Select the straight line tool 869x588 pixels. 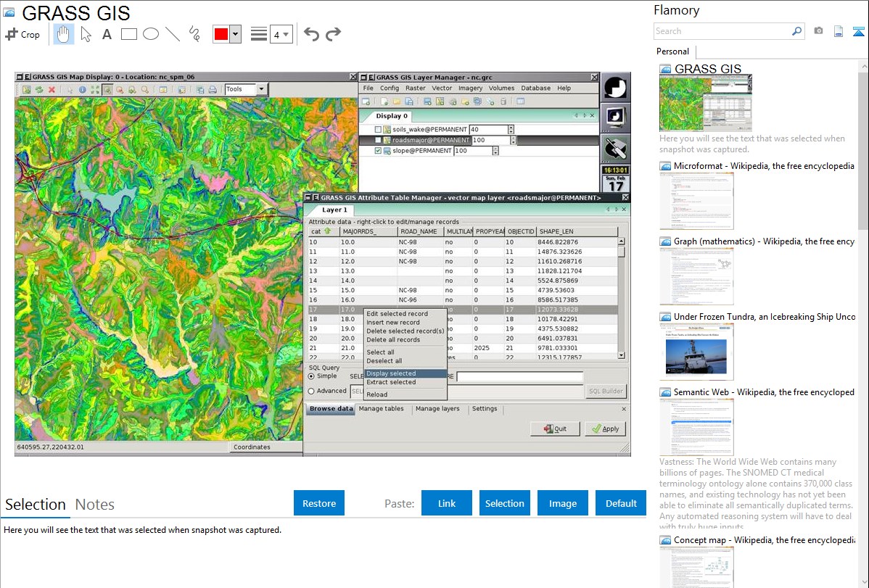[173, 34]
